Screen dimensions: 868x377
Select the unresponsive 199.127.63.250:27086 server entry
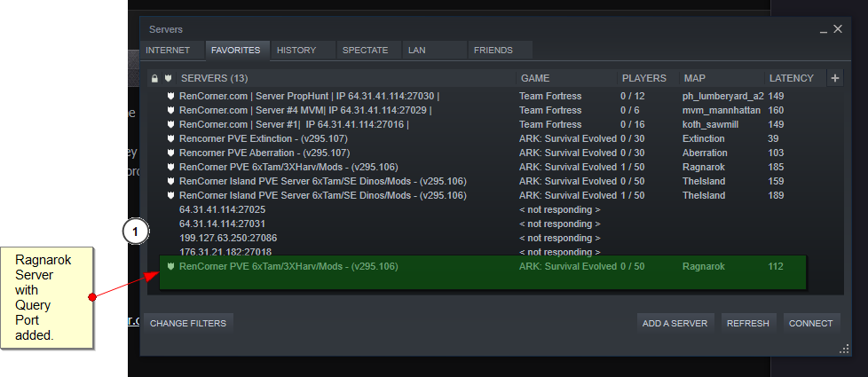point(228,239)
